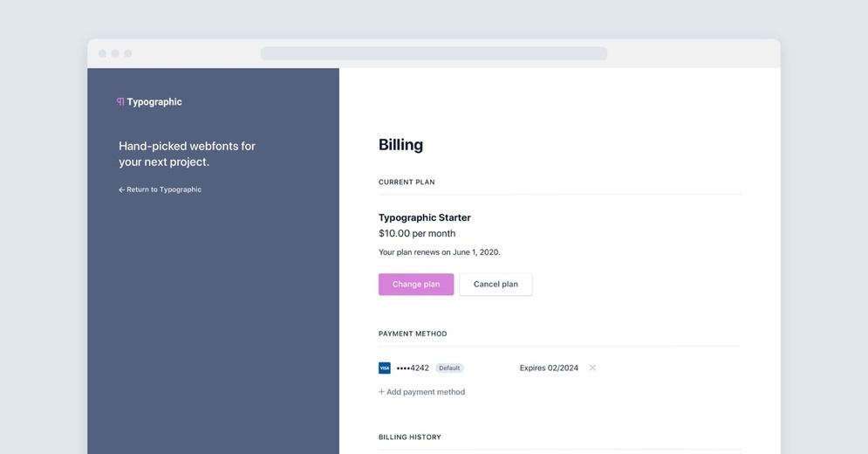Click the Payment Method section heading

[413, 334]
